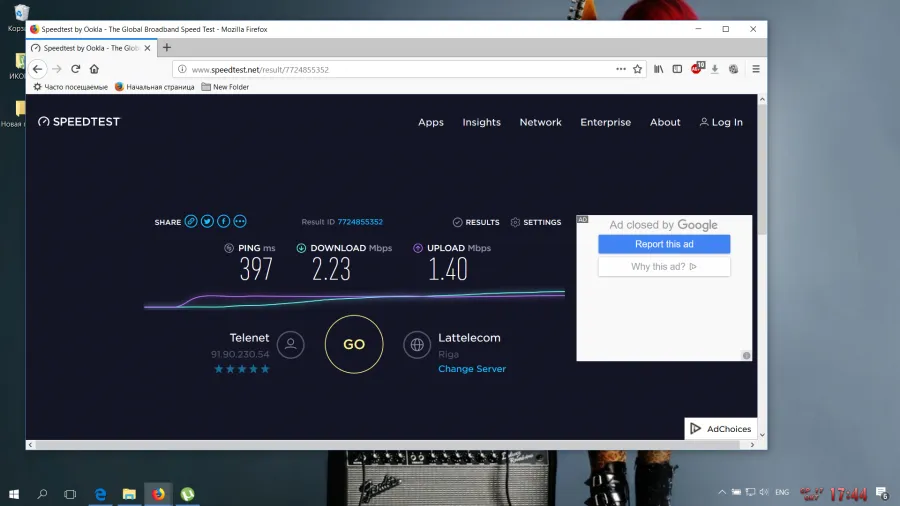Click Report this ad button

[x=664, y=244]
